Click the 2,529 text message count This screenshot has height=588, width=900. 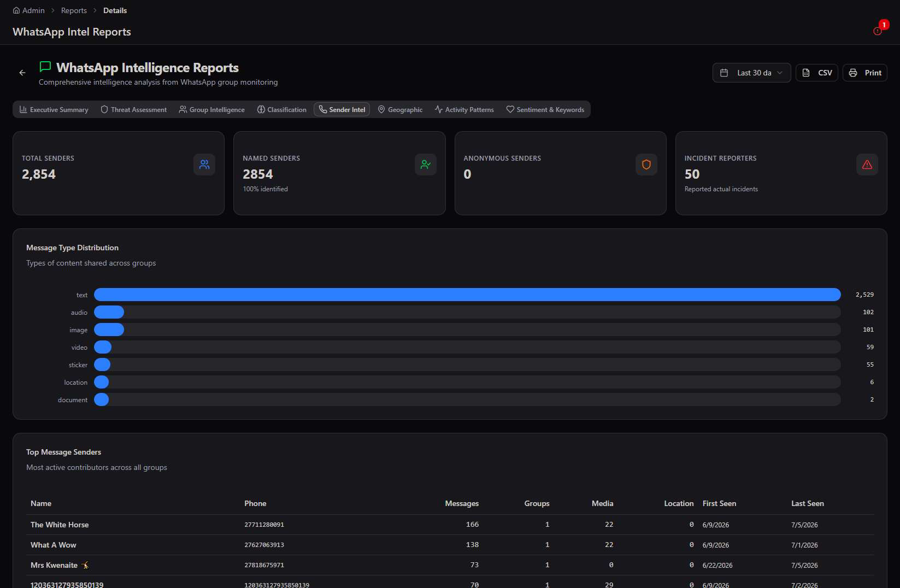pyautogui.click(x=864, y=295)
